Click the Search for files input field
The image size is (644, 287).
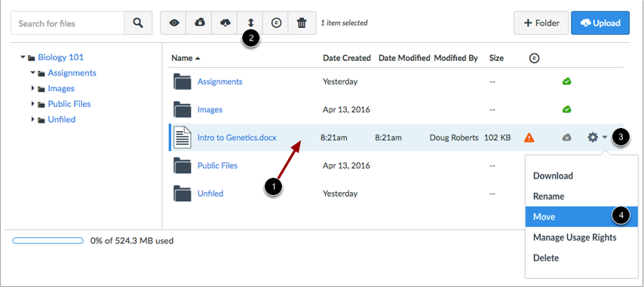coord(67,23)
